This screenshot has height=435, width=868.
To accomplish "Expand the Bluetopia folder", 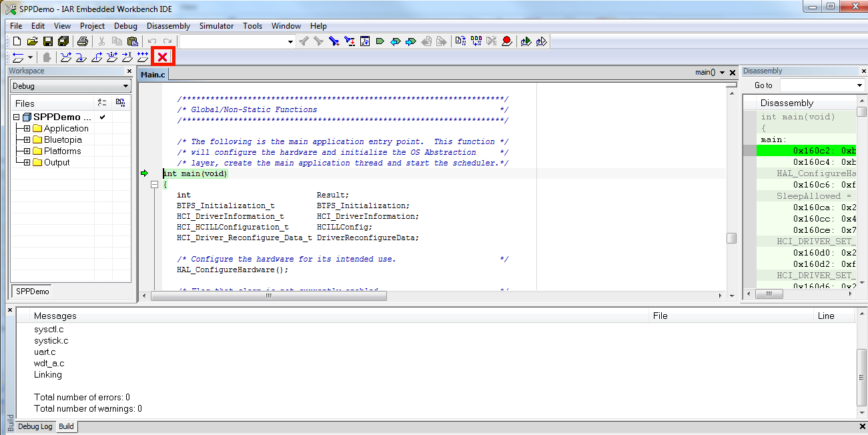I will 27,140.
